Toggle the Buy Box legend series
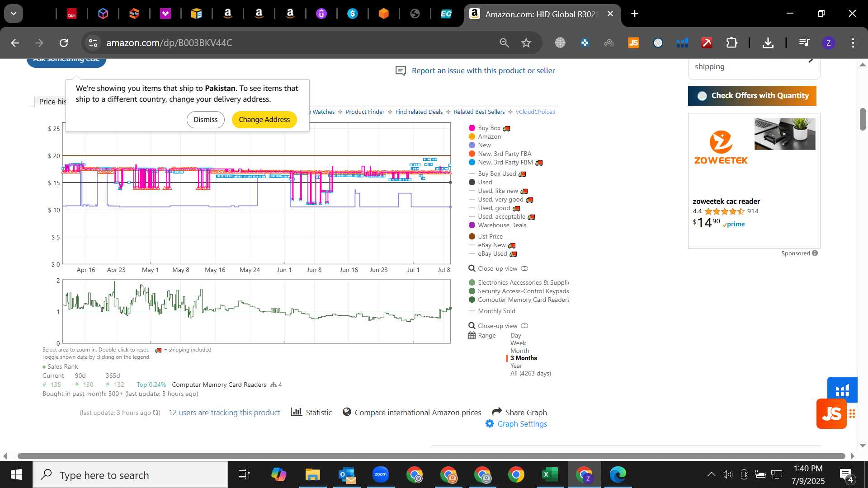The width and height of the screenshot is (868, 488). point(489,128)
